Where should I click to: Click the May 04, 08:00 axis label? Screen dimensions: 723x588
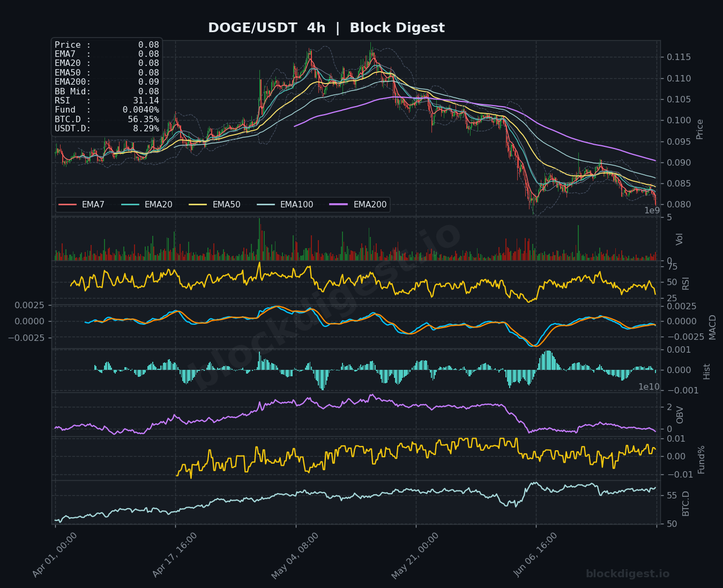294,556
